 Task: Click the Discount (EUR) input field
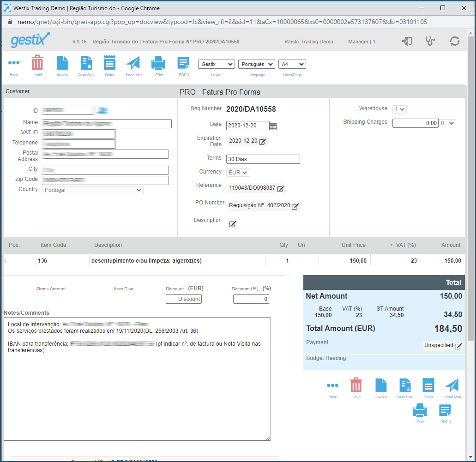coord(184,299)
